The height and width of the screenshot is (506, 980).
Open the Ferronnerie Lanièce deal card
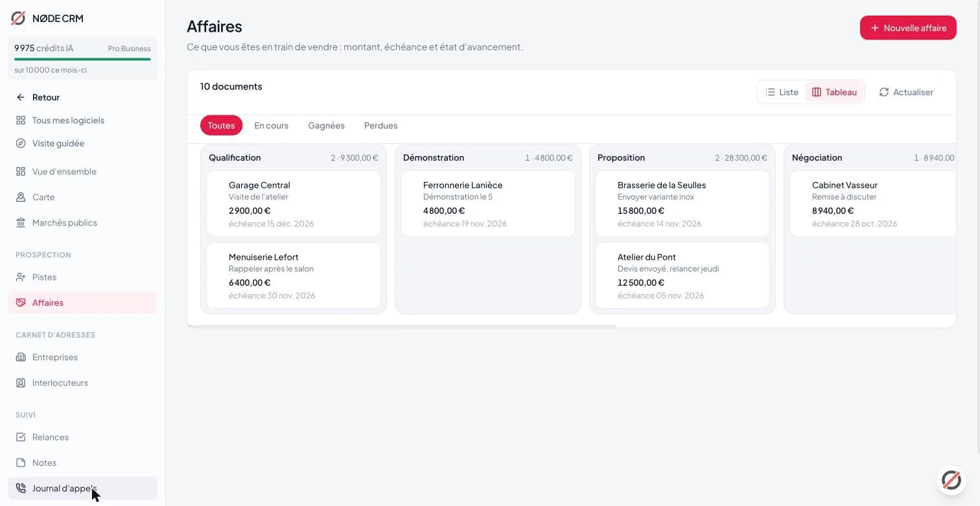488,203
